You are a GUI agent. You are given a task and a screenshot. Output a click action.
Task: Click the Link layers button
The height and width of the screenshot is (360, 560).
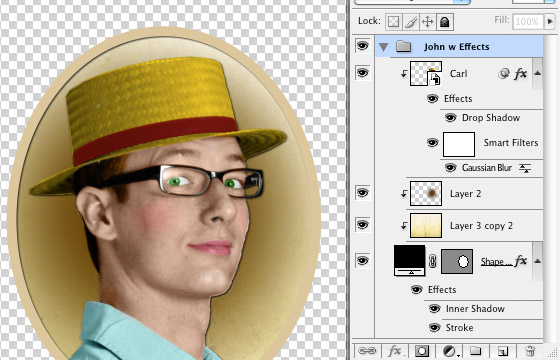pos(367,351)
